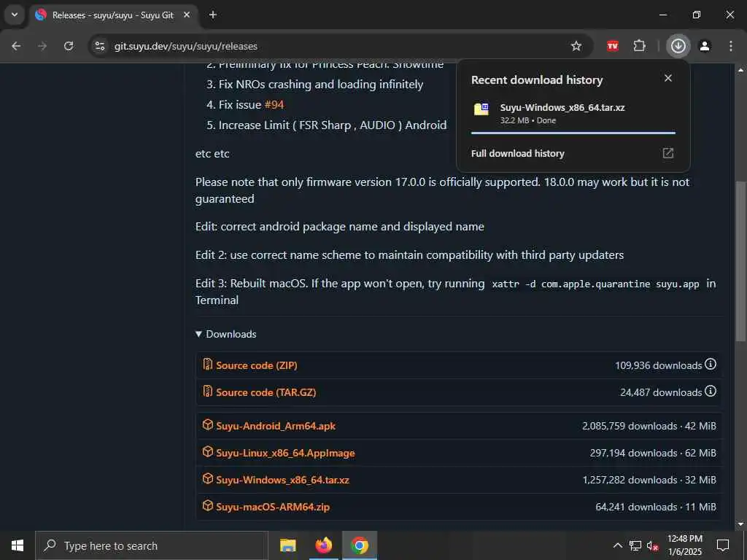
Task: Open the Windows notification center
Action: click(723, 545)
